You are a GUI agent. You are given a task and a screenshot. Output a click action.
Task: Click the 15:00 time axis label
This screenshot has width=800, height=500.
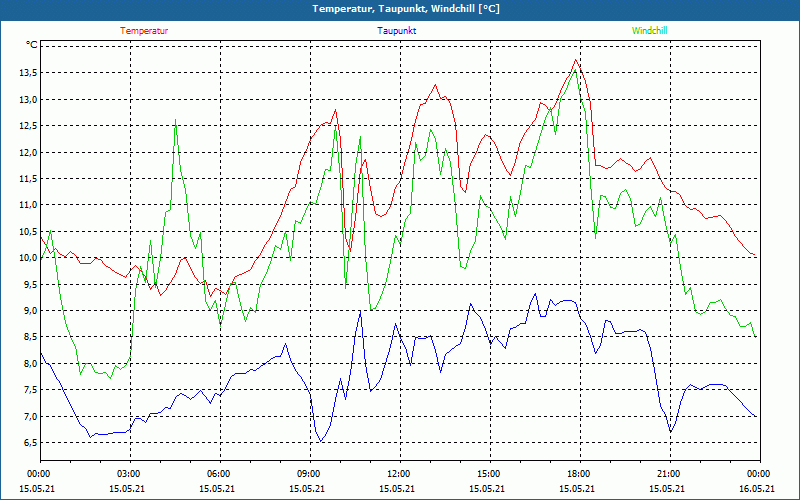pyautogui.click(x=490, y=474)
